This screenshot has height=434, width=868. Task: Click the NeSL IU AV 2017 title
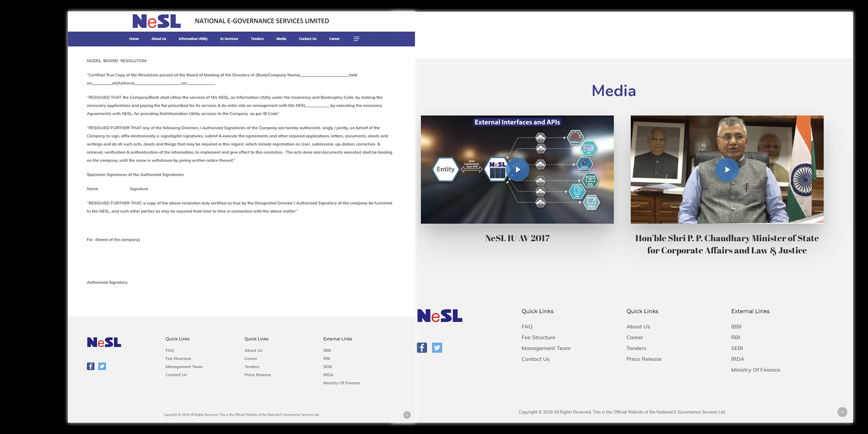pyautogui.click(x=517, y=238)
